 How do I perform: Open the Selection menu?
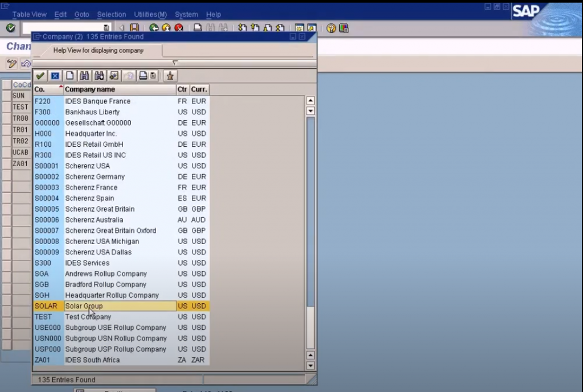112,14
